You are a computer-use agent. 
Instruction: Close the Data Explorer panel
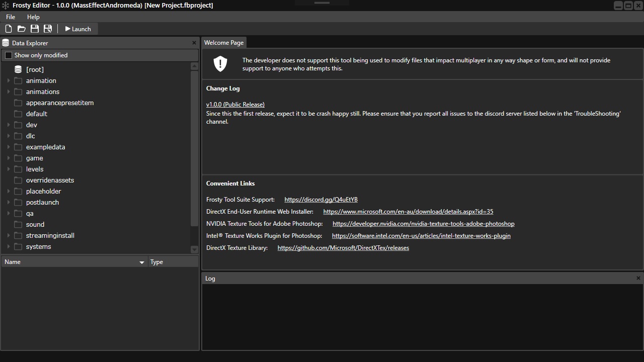pos(194,43)
